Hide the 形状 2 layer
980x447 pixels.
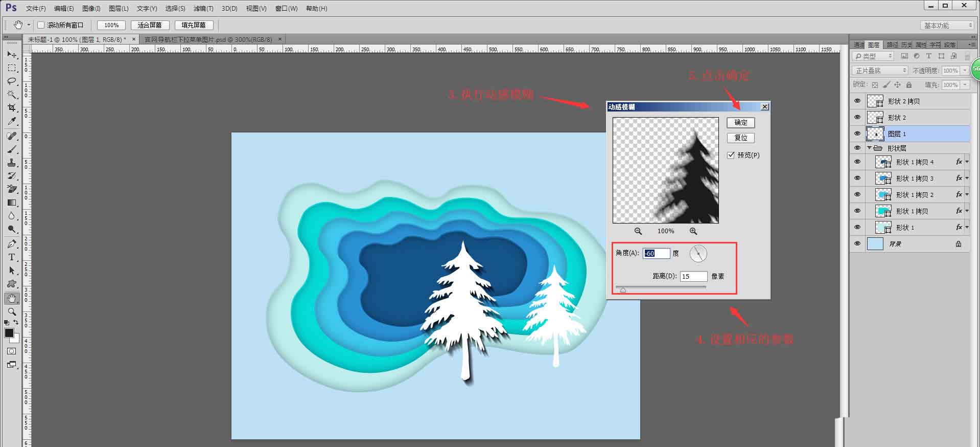857,118
